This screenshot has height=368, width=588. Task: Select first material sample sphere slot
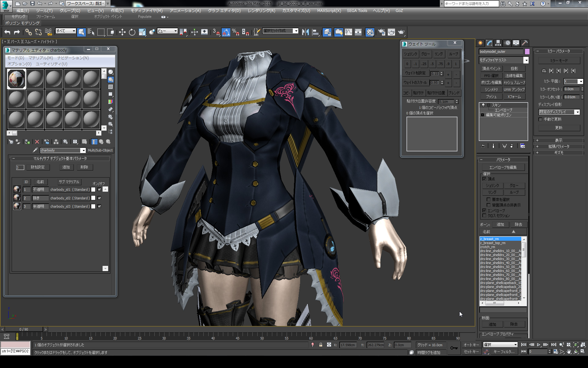pyautogui.click(x=17, y=79)
